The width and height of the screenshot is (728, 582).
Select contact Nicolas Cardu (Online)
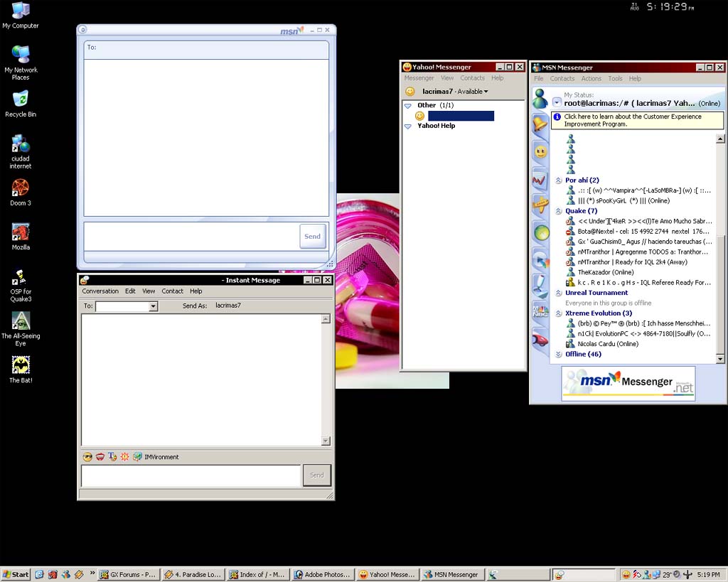[x=607, y=344]
